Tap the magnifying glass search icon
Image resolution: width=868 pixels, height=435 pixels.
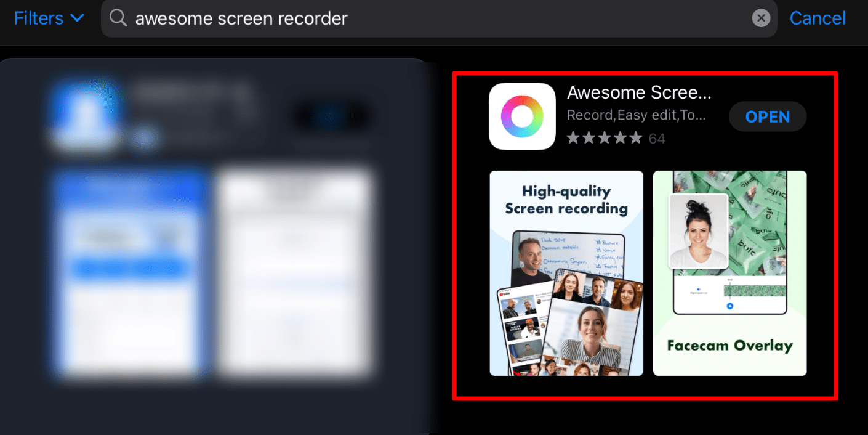(117, 18)
